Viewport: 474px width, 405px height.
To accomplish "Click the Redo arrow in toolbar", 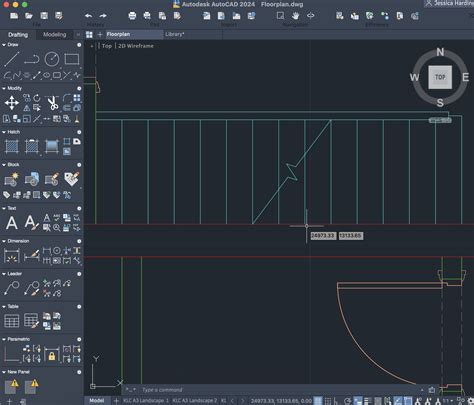I will tap(103, 16).
